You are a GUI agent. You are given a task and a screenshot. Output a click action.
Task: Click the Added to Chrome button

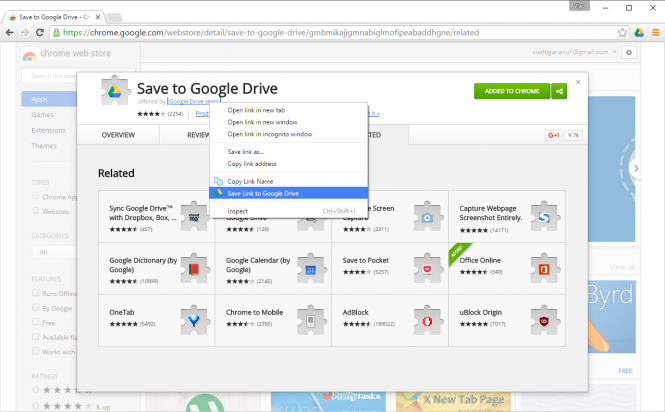[x=512, y=91]
